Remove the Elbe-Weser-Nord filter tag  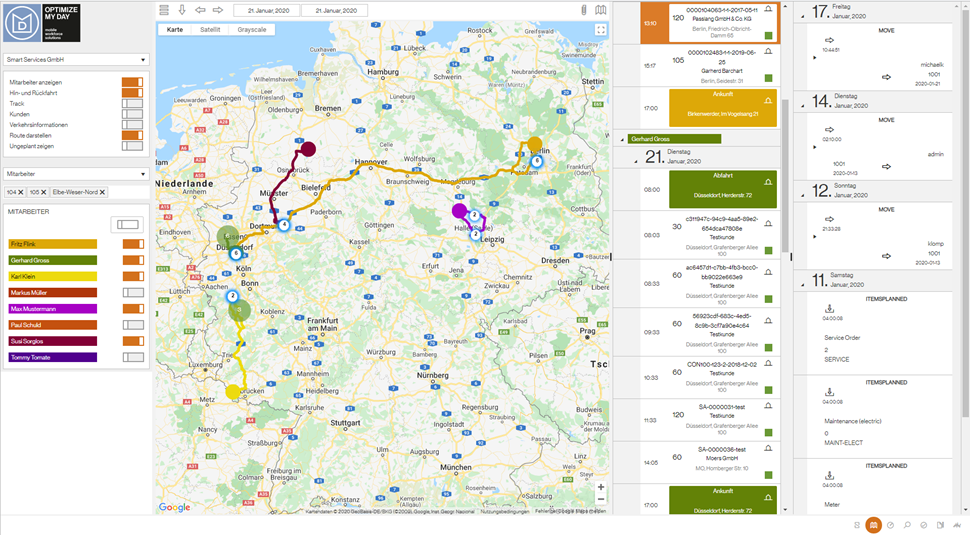[102, 192]
